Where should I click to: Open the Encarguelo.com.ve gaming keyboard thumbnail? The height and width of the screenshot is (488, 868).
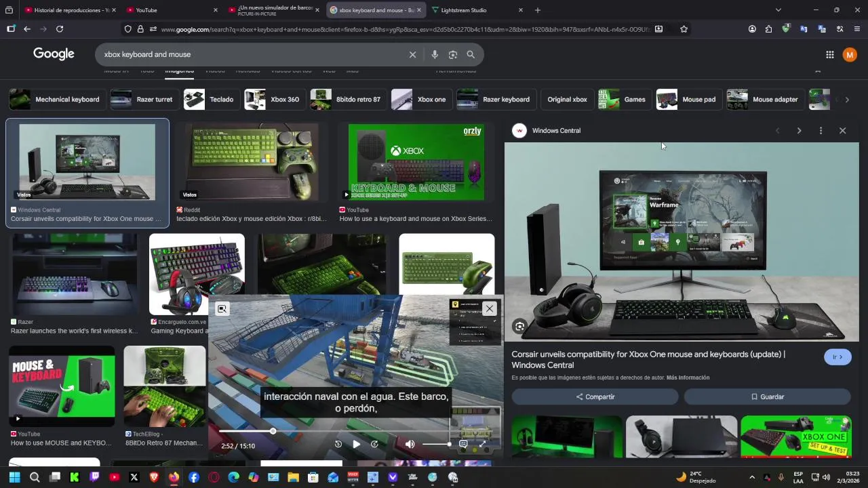(197, 274)
